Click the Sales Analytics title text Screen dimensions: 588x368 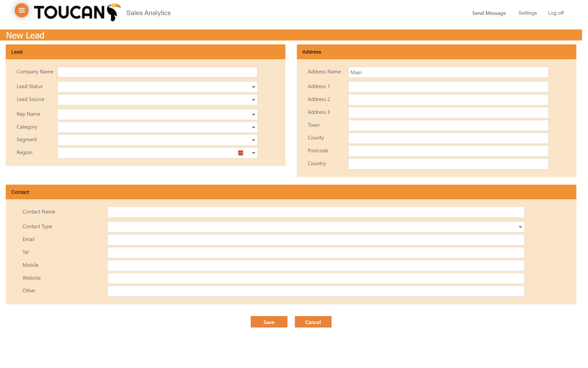coord(148,13)
